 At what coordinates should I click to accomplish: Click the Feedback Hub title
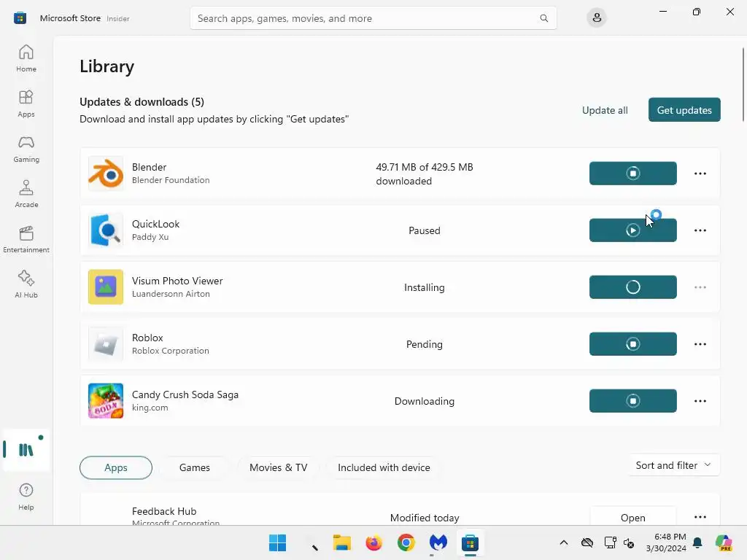tap(164, 511)
